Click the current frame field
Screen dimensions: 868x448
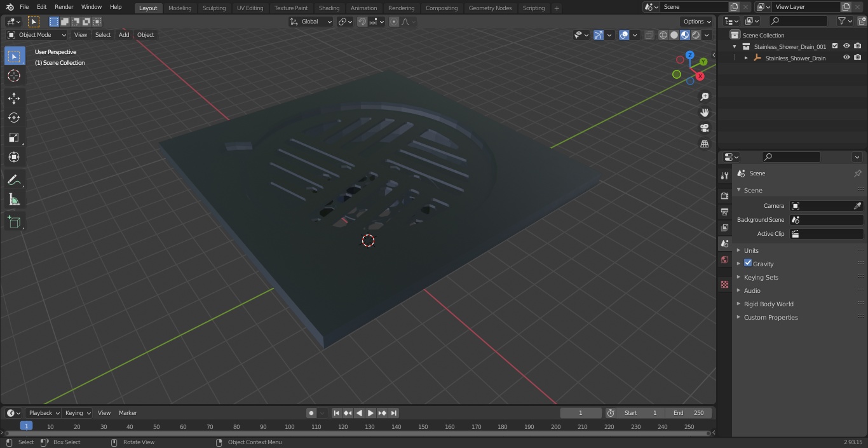point(581,413)
